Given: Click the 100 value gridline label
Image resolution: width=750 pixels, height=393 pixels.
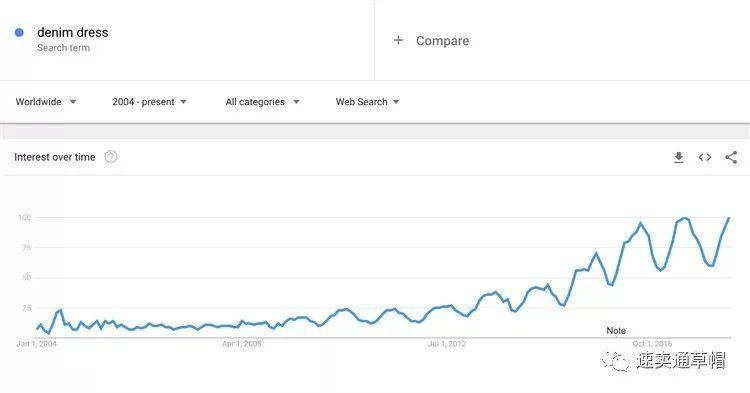Looking at the screenshot, I should (x=24, y=217).
